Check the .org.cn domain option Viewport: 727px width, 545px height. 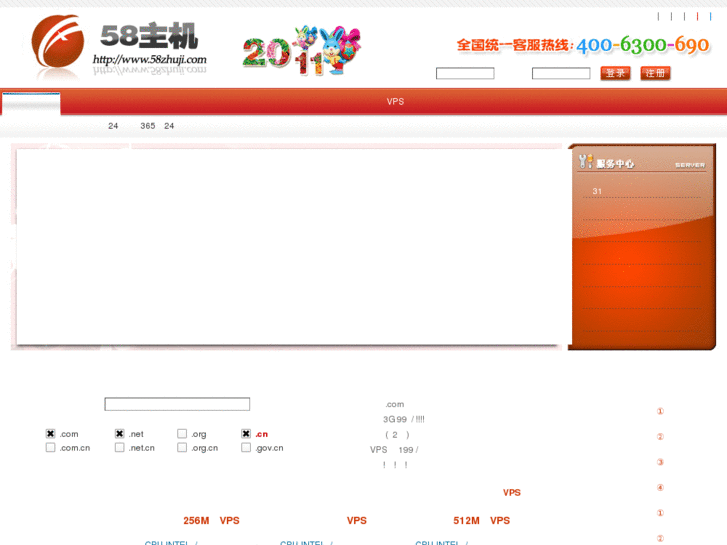click(182, 448)
